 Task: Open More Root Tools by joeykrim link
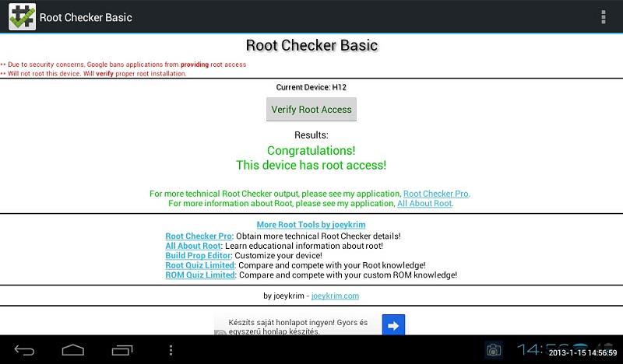click(311, 225)
